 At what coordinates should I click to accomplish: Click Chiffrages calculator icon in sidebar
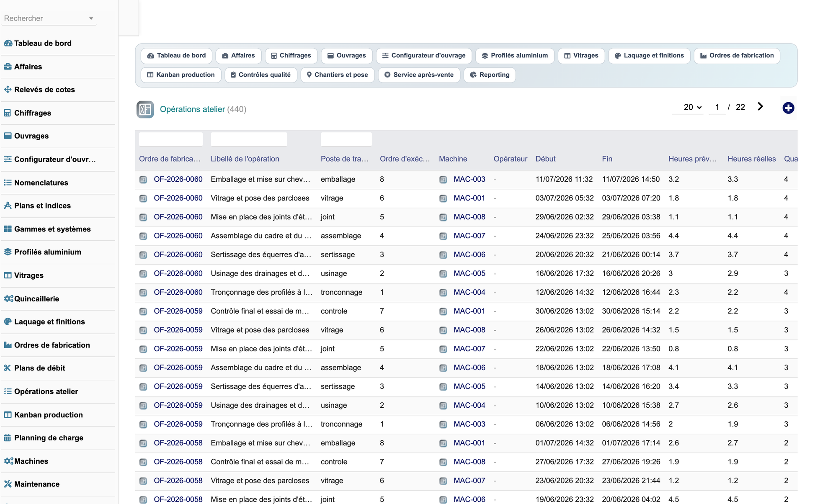point(8,113)
